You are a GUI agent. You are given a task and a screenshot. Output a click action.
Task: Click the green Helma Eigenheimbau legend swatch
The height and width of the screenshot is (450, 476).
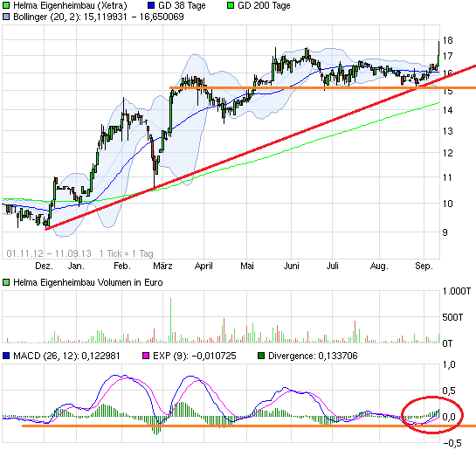6,5
